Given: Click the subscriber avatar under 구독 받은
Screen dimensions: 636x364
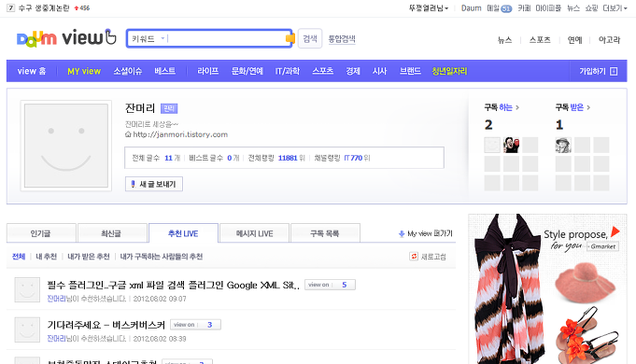Looking at the screenshot, I should (x=563, y=145).
